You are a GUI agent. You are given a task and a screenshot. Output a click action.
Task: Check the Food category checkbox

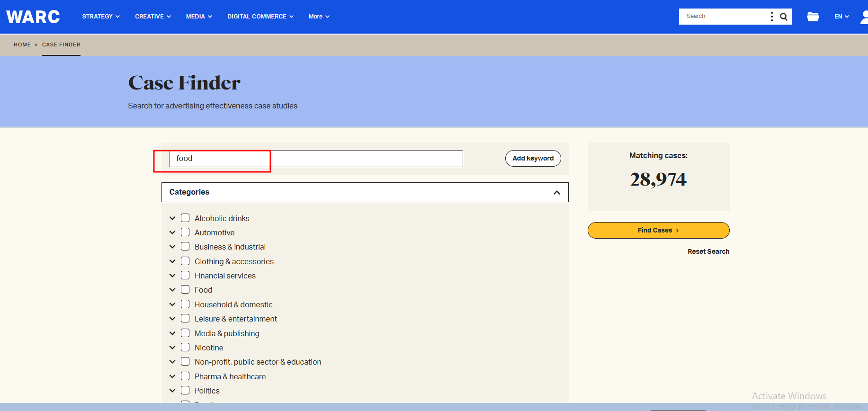[x=185, y=289]
